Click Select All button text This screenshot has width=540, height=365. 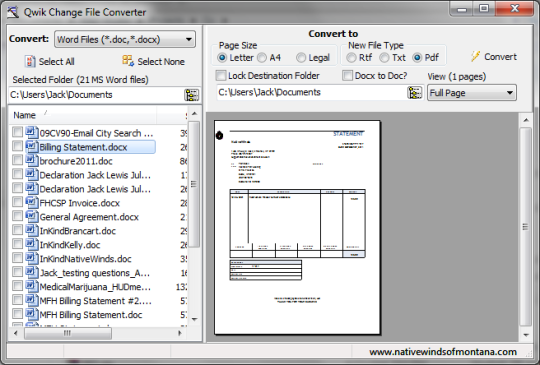[x=56, y=62]
